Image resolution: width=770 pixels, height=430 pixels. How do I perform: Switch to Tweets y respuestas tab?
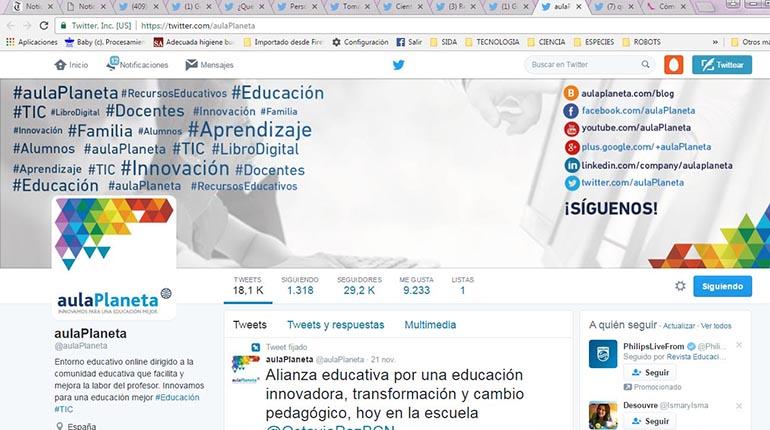click(x=335, y=324)
